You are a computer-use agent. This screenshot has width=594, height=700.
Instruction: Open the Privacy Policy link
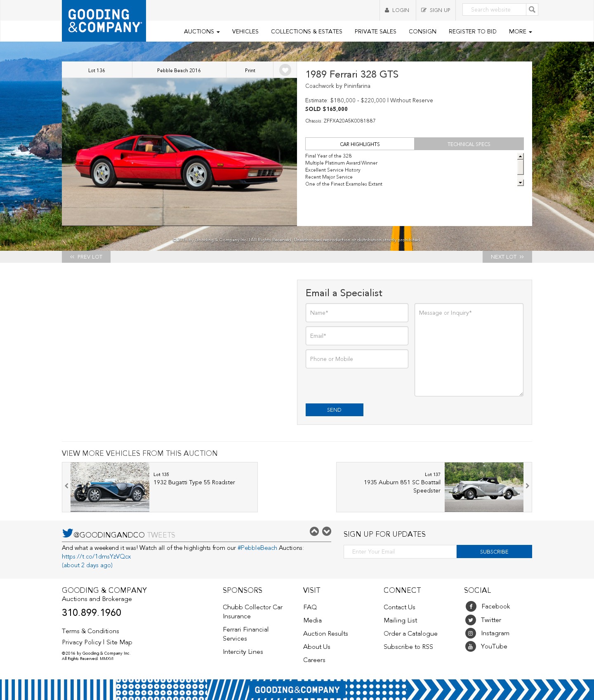[x=82, y=642]
